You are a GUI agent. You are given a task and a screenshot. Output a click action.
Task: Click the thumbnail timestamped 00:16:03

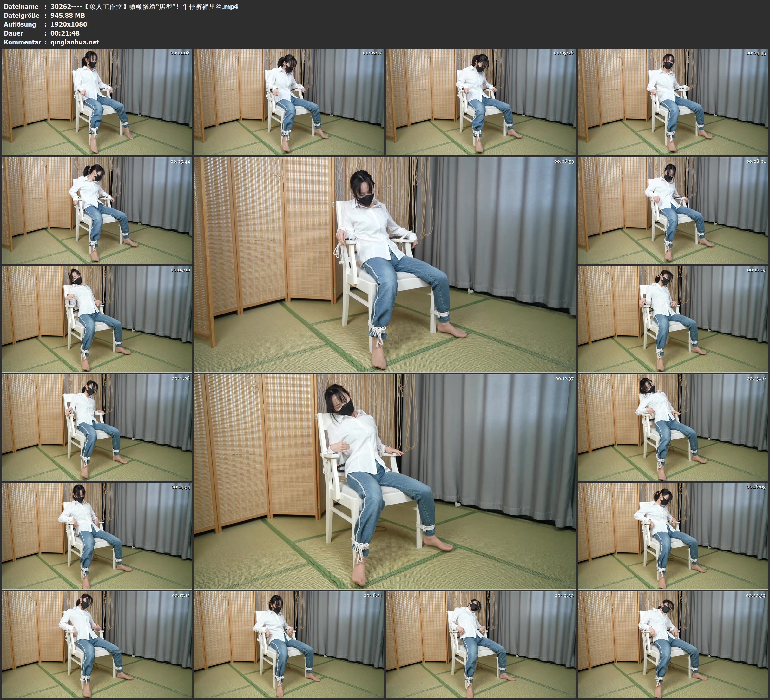[x=673, y=536]
